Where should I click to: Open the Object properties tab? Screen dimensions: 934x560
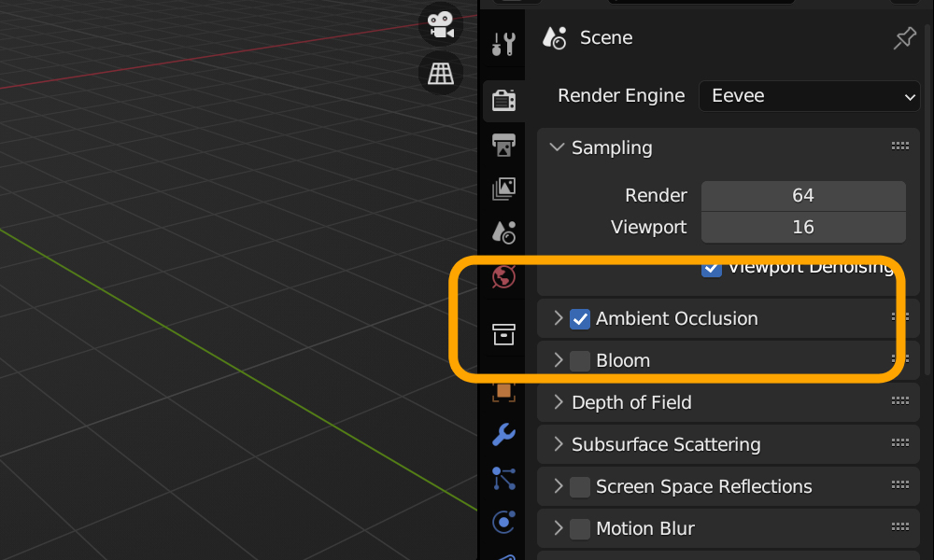pyautogui.click(x=504, y=392)
